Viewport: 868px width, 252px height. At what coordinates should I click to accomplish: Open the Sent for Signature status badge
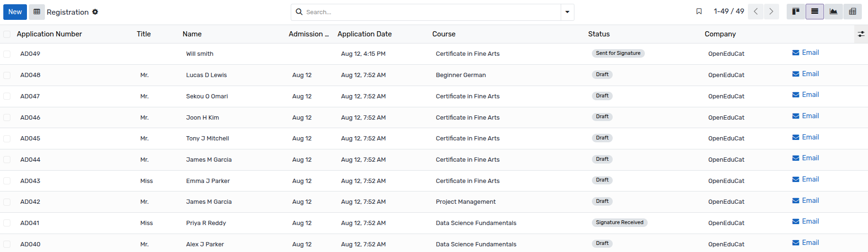(x=618, y=53)
